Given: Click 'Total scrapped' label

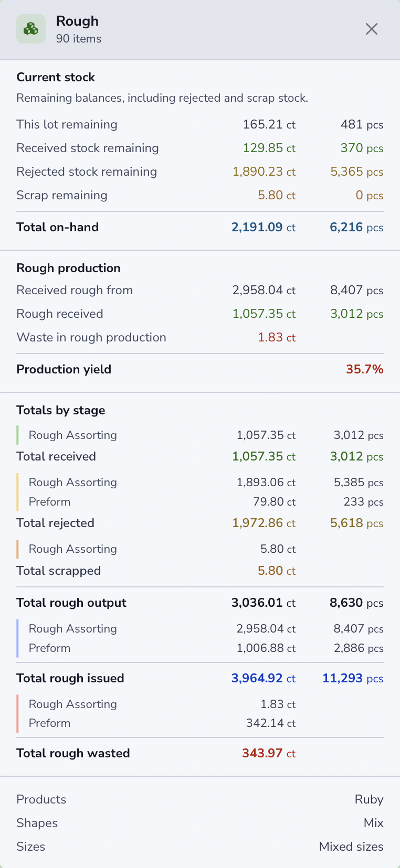Looking at the screenshot, I should pyautogui.click(x=59, y=571).
